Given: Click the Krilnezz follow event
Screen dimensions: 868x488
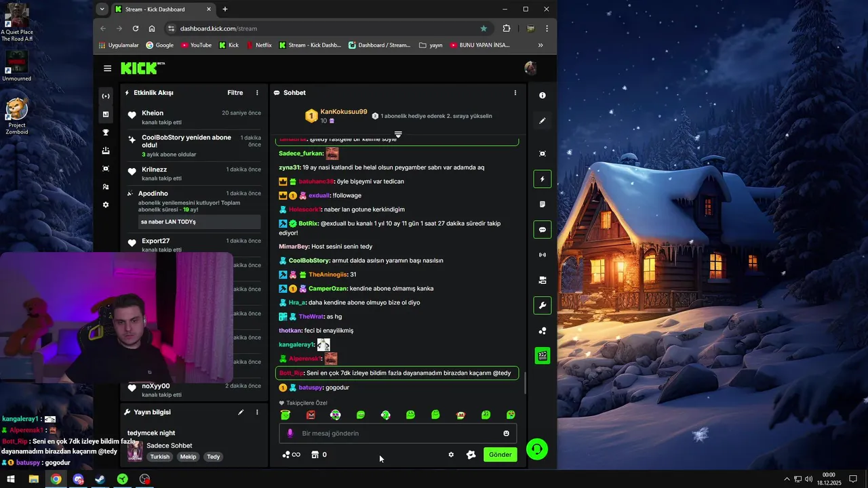Looking at the screenshot, I should (194, 174).
